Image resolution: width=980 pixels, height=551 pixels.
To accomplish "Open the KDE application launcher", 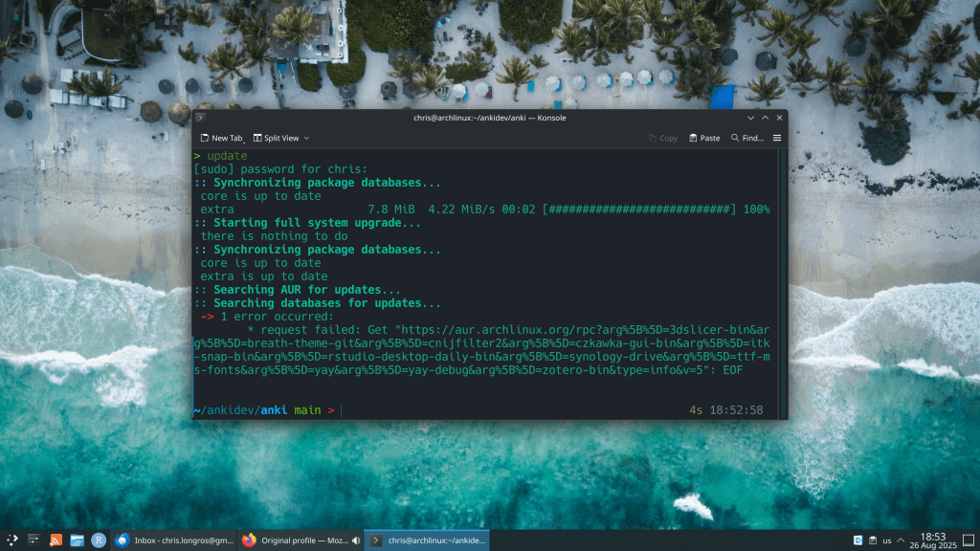I will (12, 540).
